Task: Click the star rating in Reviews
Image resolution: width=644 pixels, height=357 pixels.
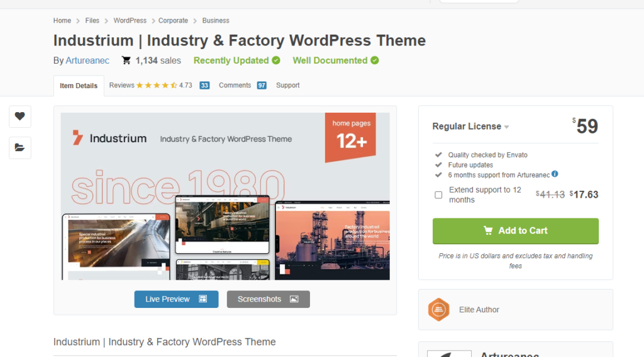Action: (x=157, y=86)
